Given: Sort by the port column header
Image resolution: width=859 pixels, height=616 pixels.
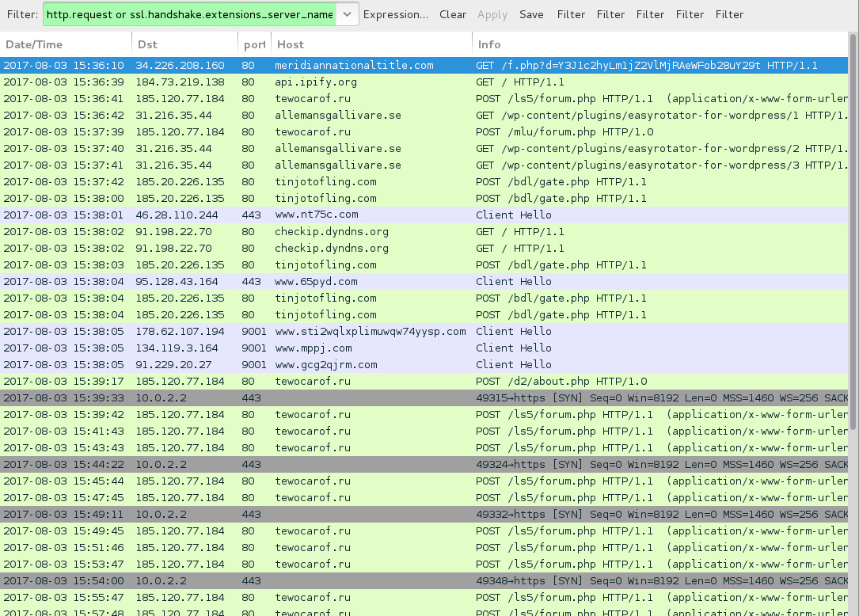Looking at the screenshot, I should (255, 44).
